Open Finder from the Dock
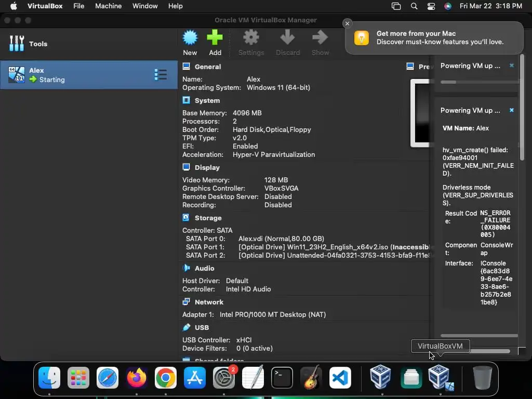 coord(49,378)
